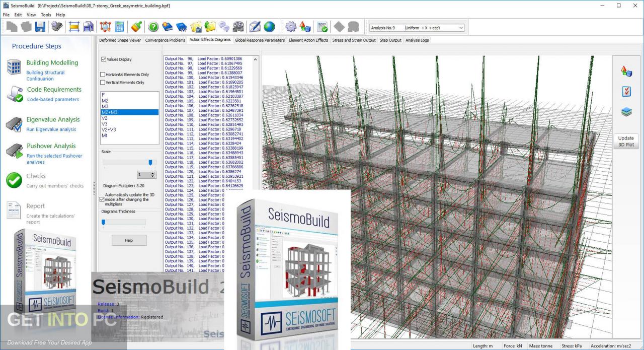Image resolution: width=644 pixels, height=350 pixels.
Task: Click the Building Modelling step icon
Action: [14, 67]
